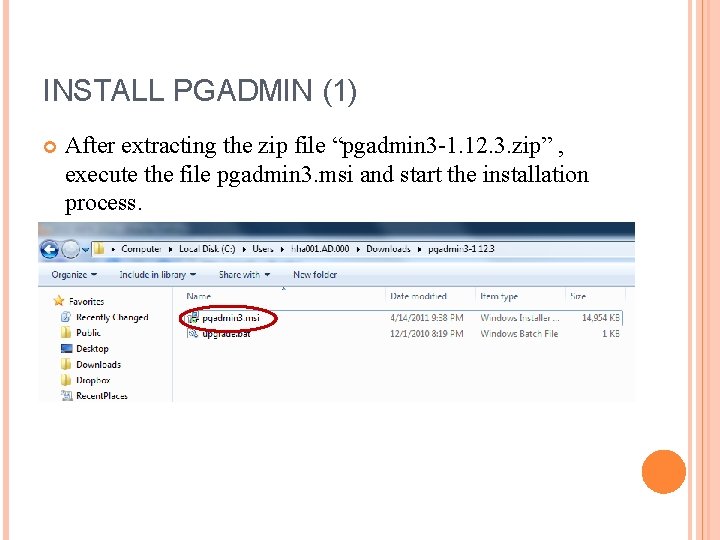Click the 14,954 KB size cell
This screenshot has height=540, width=720.
pyautogui.click(x=601, y=318)
